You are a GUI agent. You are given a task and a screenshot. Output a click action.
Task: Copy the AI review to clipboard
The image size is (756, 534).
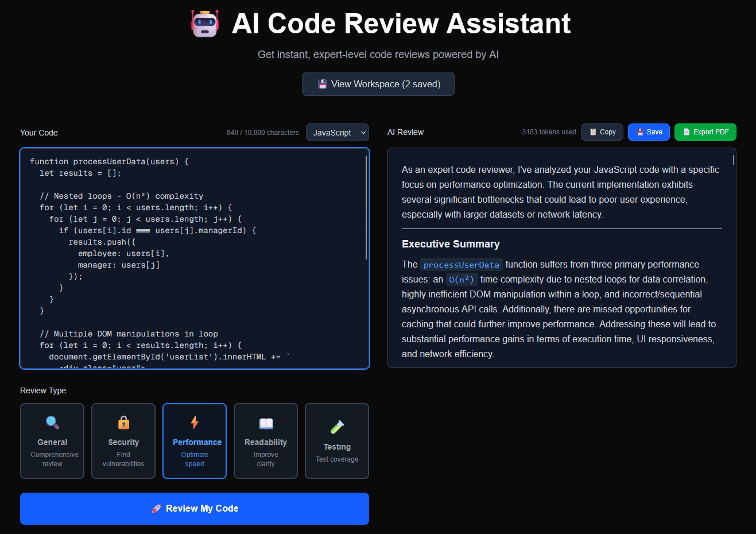pos(602,131)
